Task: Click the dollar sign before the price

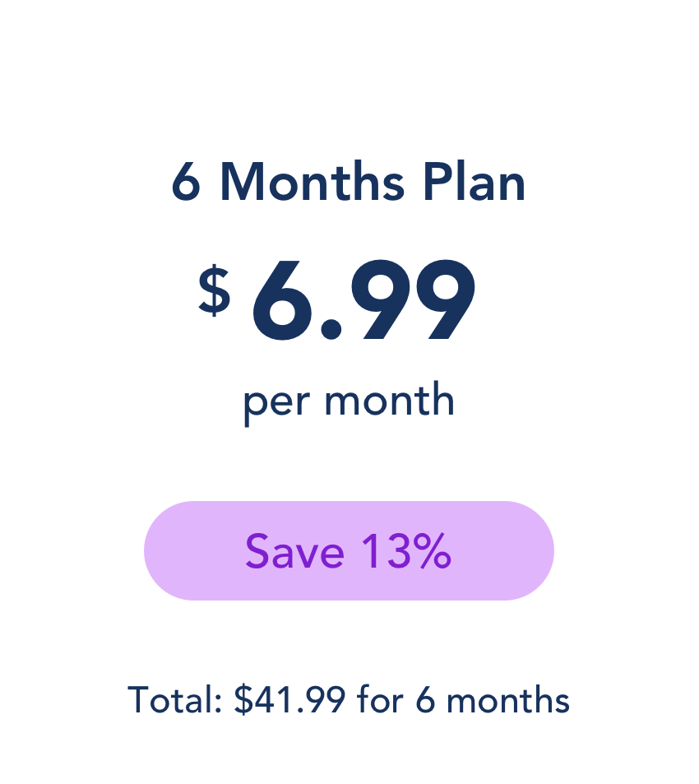Action: pyautogui.click(x=215, y=290)
